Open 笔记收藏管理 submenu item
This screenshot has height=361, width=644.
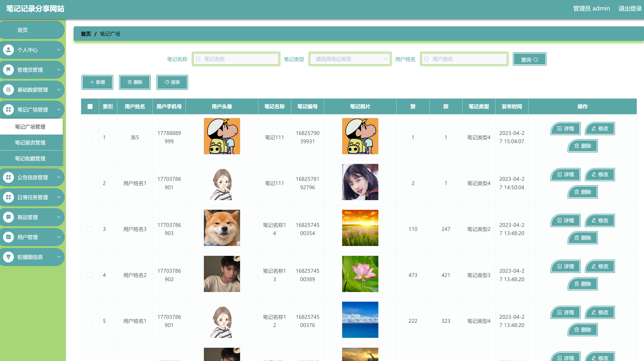(31, 159)
